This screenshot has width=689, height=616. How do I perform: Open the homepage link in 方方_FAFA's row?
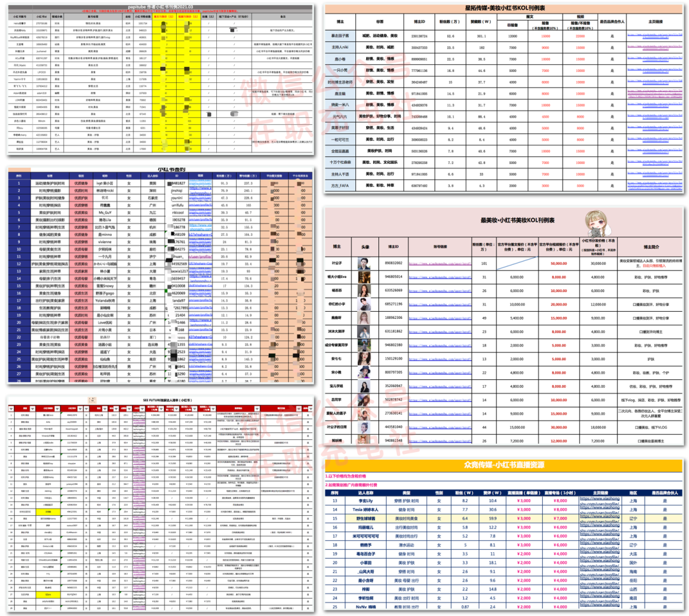tap(655, 186)
